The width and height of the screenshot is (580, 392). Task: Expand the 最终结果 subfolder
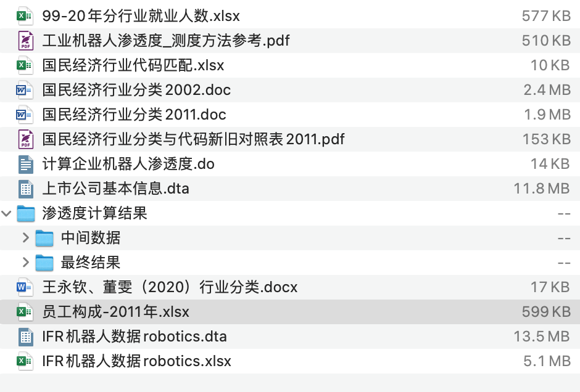[25, 263]
